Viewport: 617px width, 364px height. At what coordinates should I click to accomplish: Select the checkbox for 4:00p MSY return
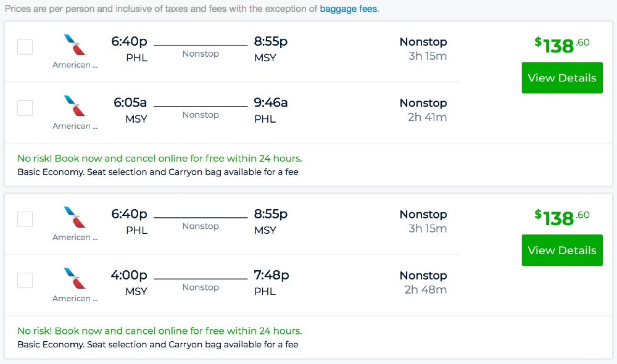click(x=25, y=281)
